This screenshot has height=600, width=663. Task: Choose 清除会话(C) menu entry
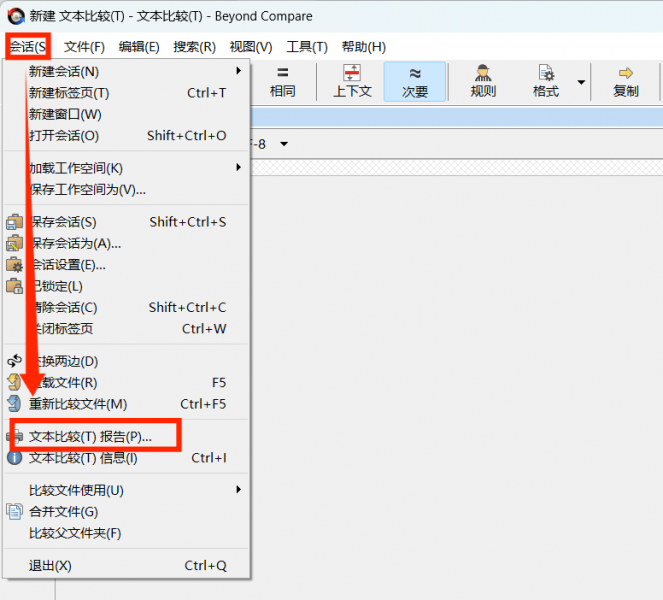(127, 307)
